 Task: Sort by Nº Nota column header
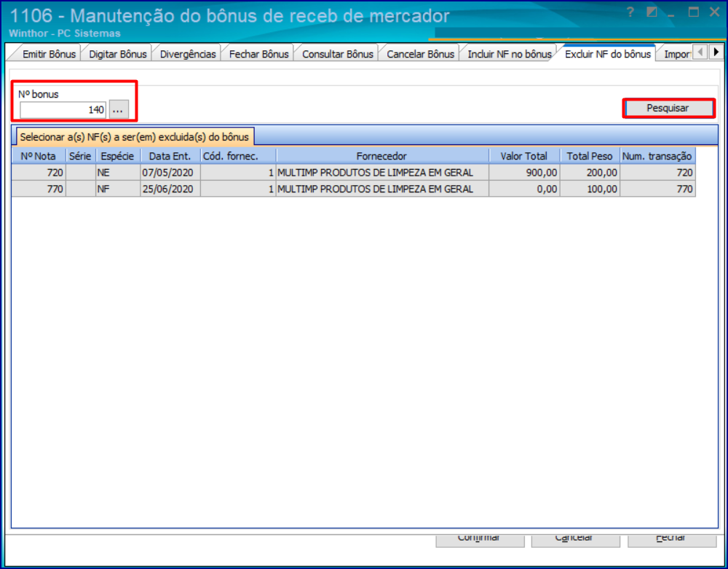pos(39,156)
